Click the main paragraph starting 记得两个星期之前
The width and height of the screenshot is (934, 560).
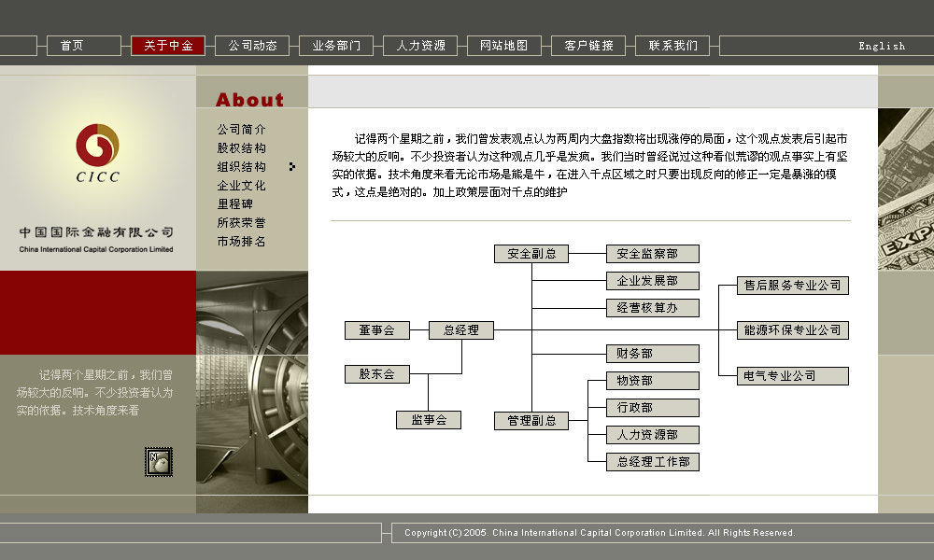point(589,165)
